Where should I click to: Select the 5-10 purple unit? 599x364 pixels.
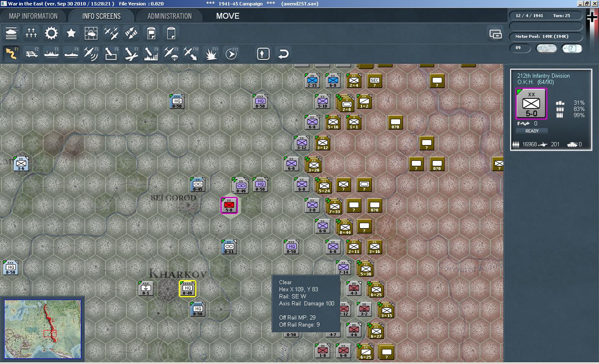(x=322, y=101)
